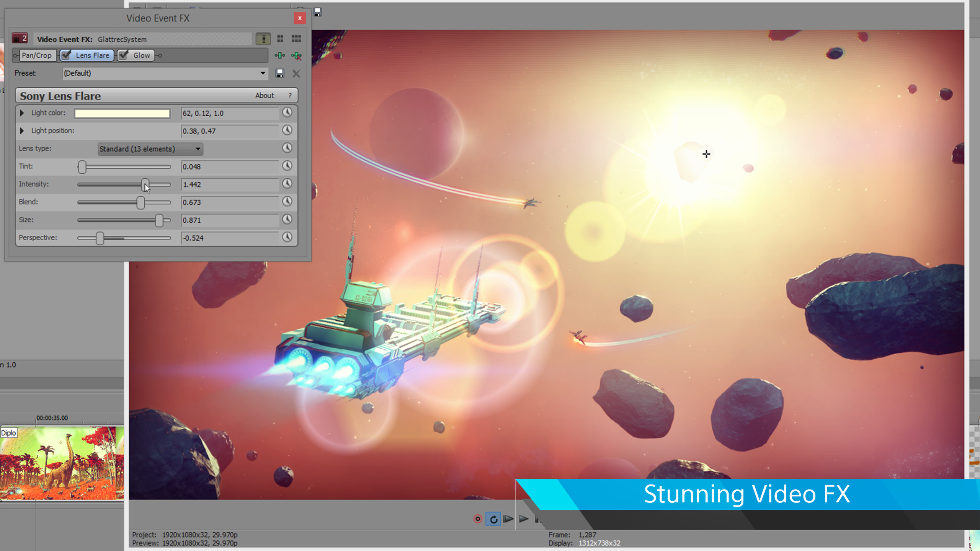Viewport: 980px width, 551px height.
Task: Save the current preset with floppy icon
Action: click(x=280, y=73)
